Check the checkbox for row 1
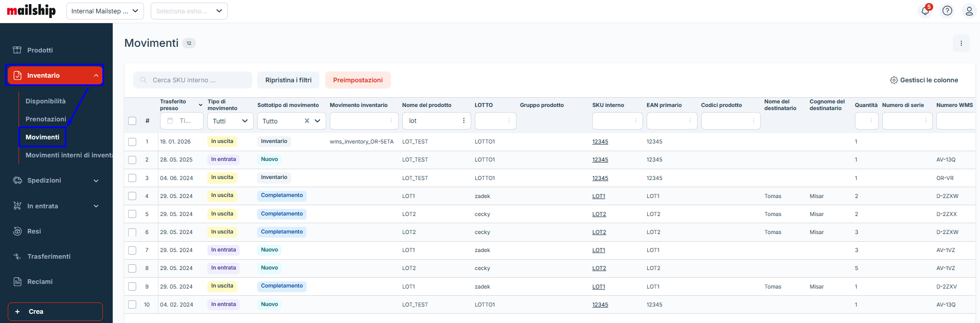 (132, 142)
